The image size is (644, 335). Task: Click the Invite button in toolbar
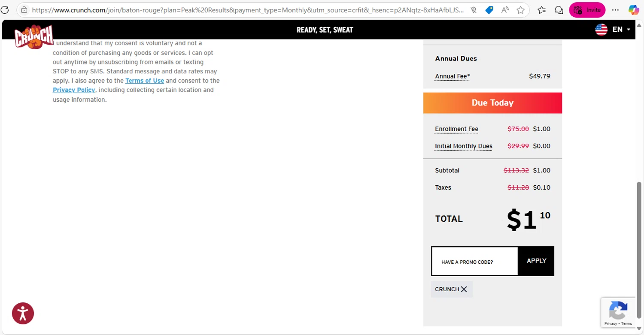587,10
